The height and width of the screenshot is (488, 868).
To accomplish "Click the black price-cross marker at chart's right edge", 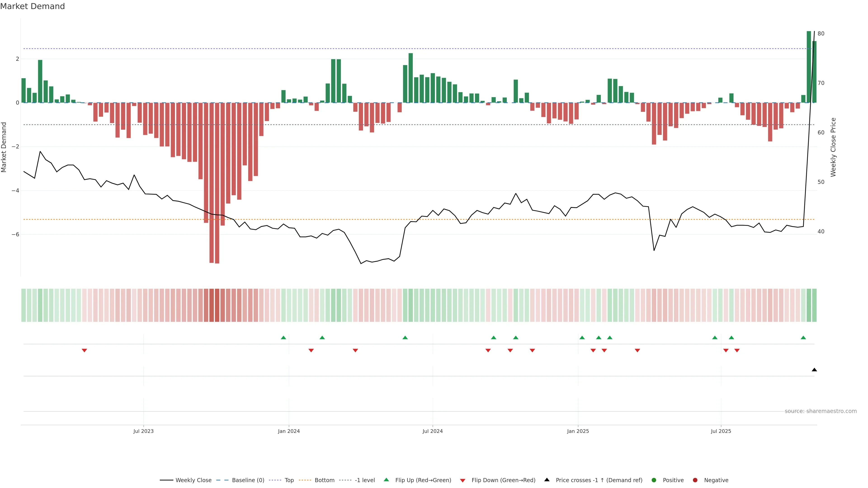I will pyautogui.click(x=814, y=370).
